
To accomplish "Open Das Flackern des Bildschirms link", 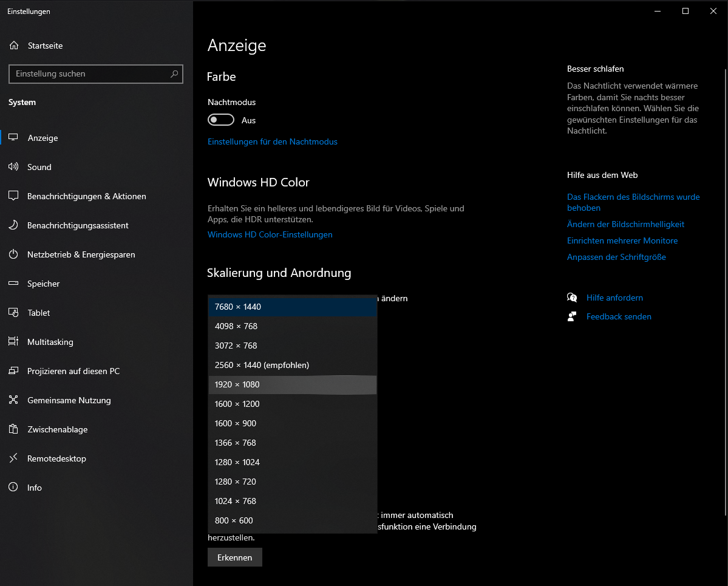I will [x=633, y=202].
